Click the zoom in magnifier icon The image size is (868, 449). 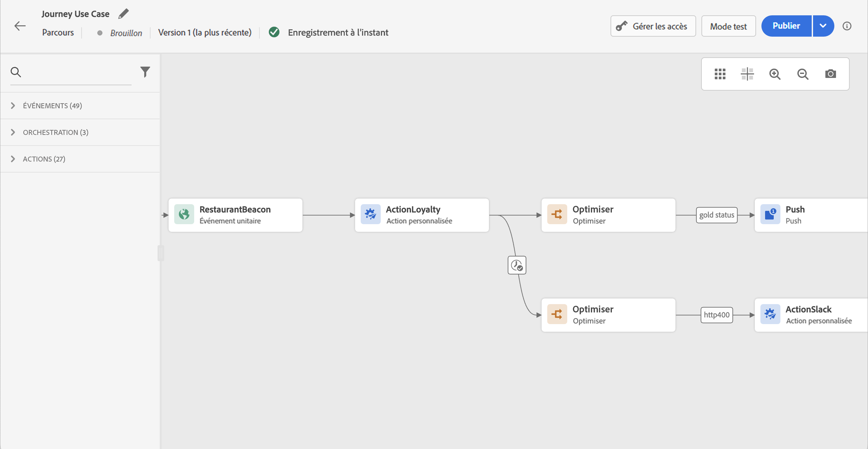[775, 74]
